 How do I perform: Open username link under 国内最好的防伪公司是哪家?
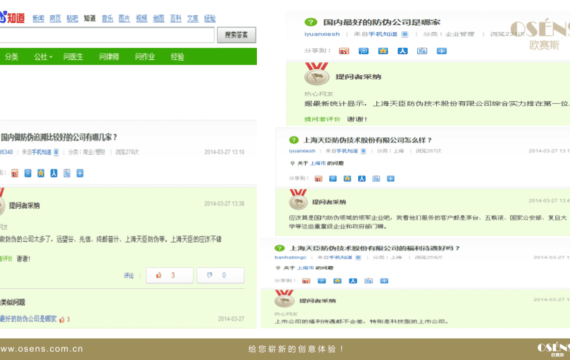pyautogui.click(x=322, y=34)
